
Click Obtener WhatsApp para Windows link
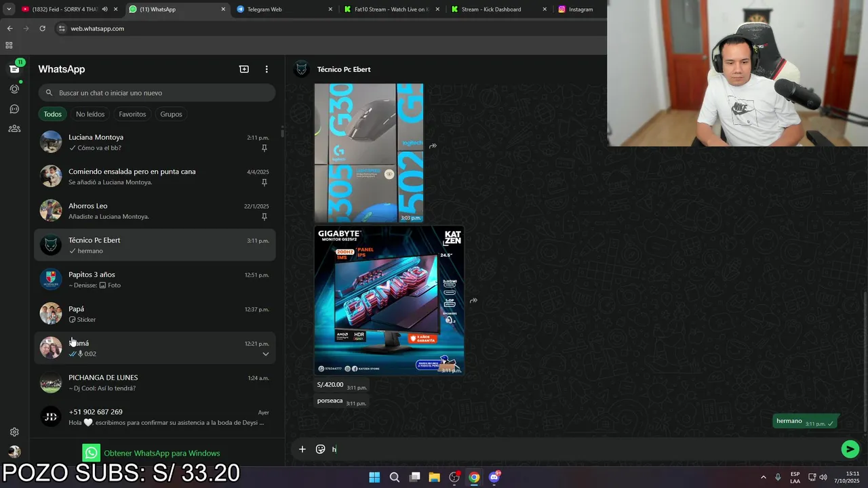pyautogui.click(x=161, y=453)
